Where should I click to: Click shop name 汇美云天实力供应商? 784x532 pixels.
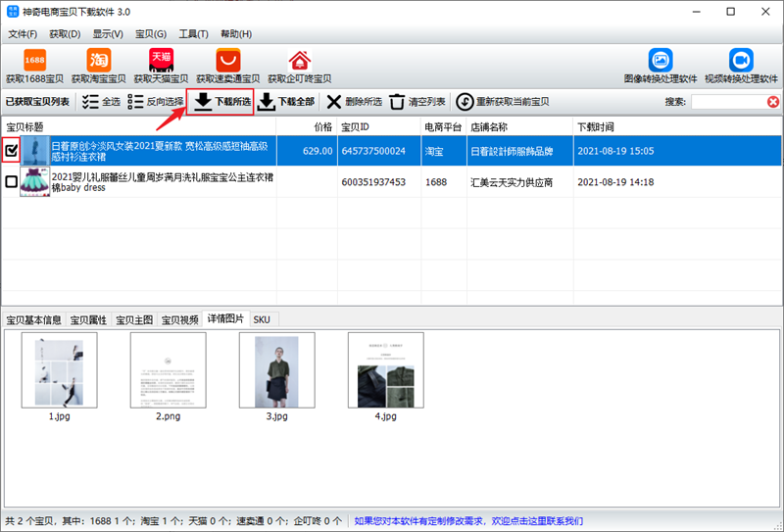pos(512,182)
